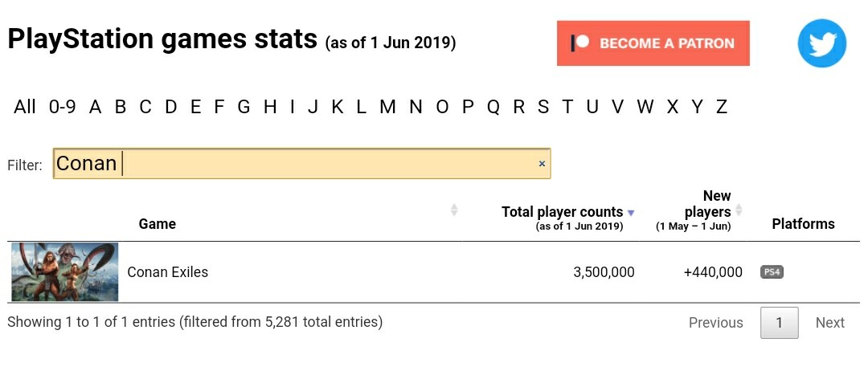Sort by the Game column arrows
This screenshot has height=367, width=868.
[454, 210]
